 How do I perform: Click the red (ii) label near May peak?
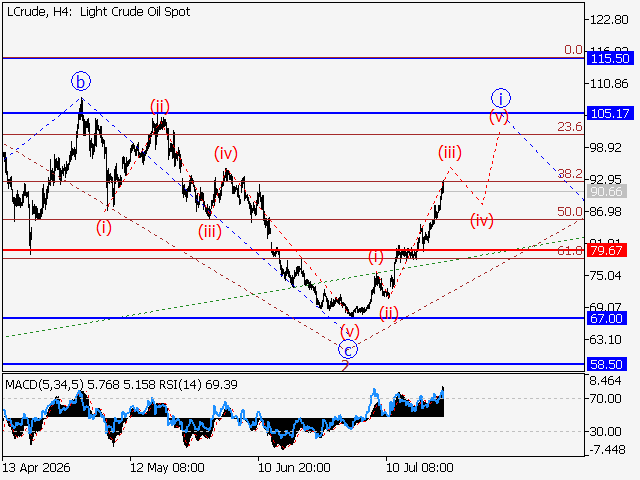[x=159, y=107]
